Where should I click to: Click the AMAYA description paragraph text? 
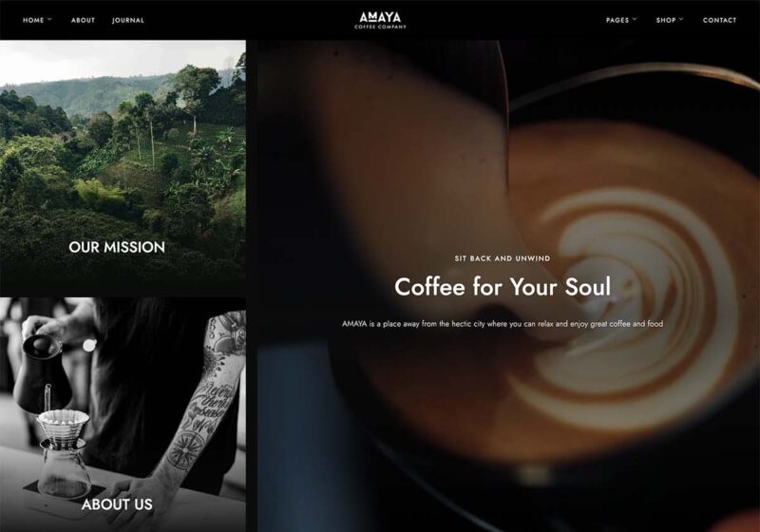click(x=503, y=324)
